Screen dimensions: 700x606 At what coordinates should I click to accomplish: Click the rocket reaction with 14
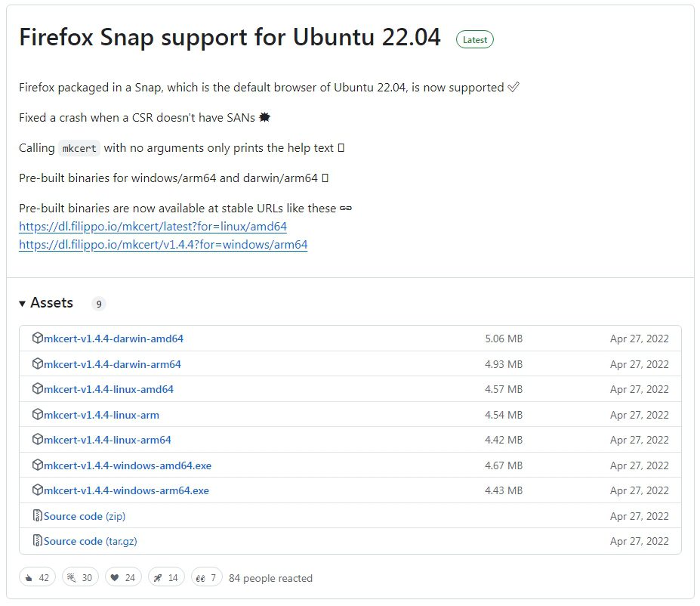pos(167,578)
